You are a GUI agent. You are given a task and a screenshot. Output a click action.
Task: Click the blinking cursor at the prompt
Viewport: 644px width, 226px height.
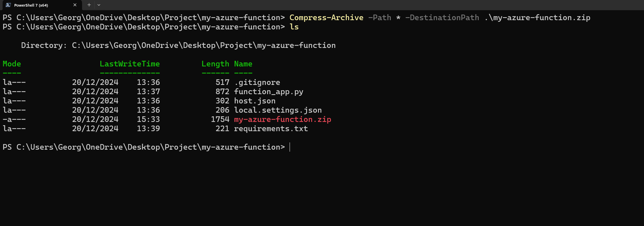[x=290, y=147]
